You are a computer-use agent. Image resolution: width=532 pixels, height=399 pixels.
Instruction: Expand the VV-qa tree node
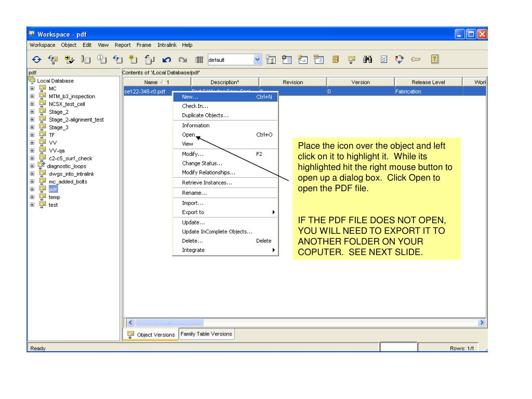[32, 150]
